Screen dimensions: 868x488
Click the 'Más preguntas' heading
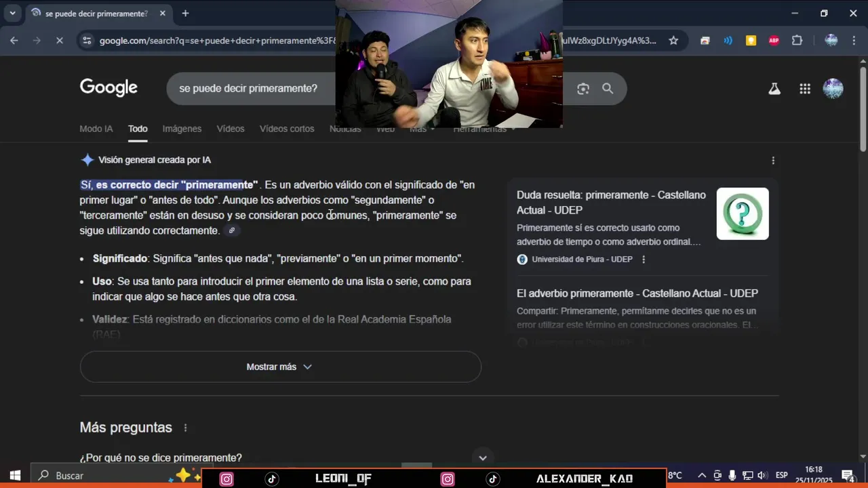125,428
